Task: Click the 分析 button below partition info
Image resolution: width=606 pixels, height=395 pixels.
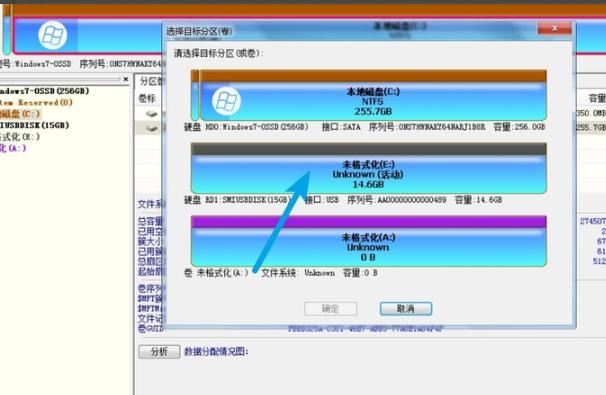Action: (159, 351)
